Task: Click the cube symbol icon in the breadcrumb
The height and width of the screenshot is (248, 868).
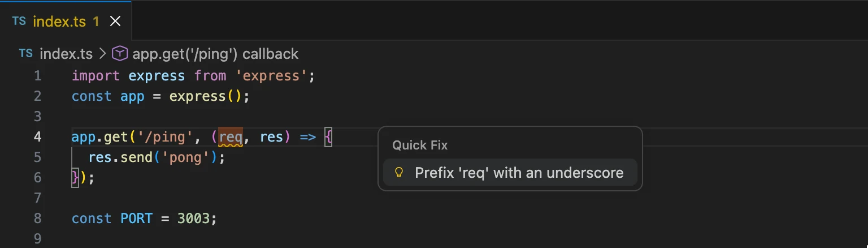Action: 120,54
